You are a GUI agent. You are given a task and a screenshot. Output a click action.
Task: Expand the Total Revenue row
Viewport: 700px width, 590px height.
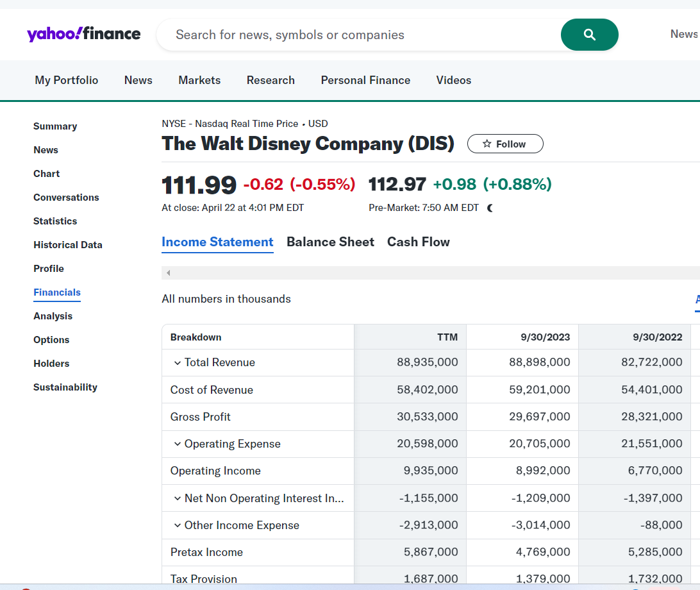pyautogui.click(x=177, y=363)
